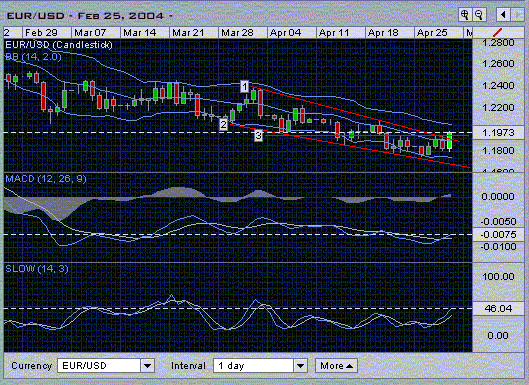The height and width of the screenshot is (385, 529).
Task: Select the red trendline drawing tool
Action: (x=498, y=33)
